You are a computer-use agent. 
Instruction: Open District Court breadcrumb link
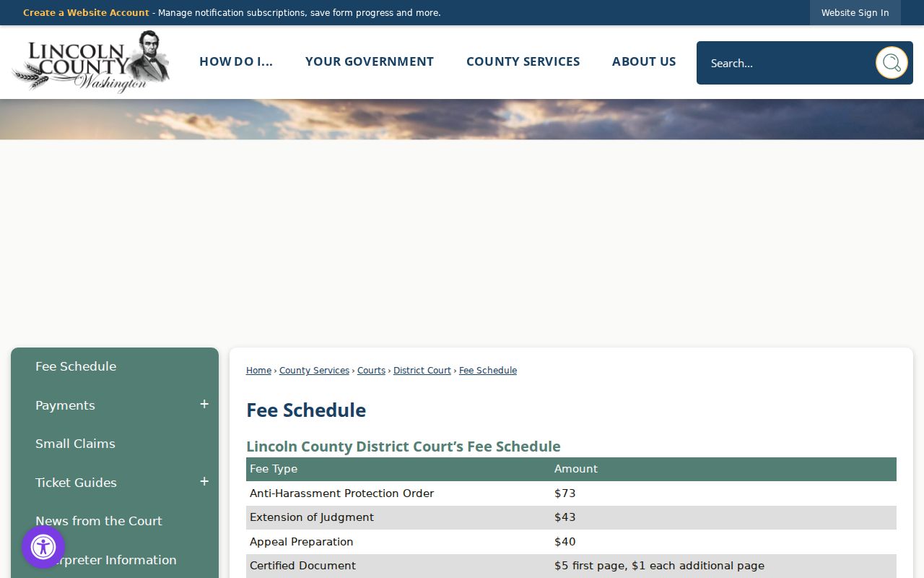point(422,371)
